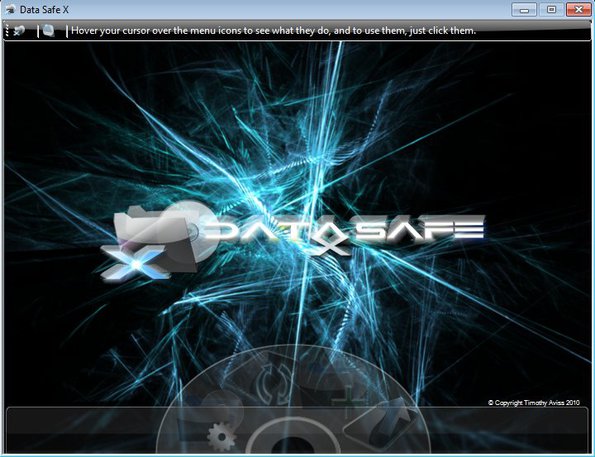This screenshot has width=595, height=457.
Task: Click the blue disc icon in top toolbar
Action: (x=49, y=30)
